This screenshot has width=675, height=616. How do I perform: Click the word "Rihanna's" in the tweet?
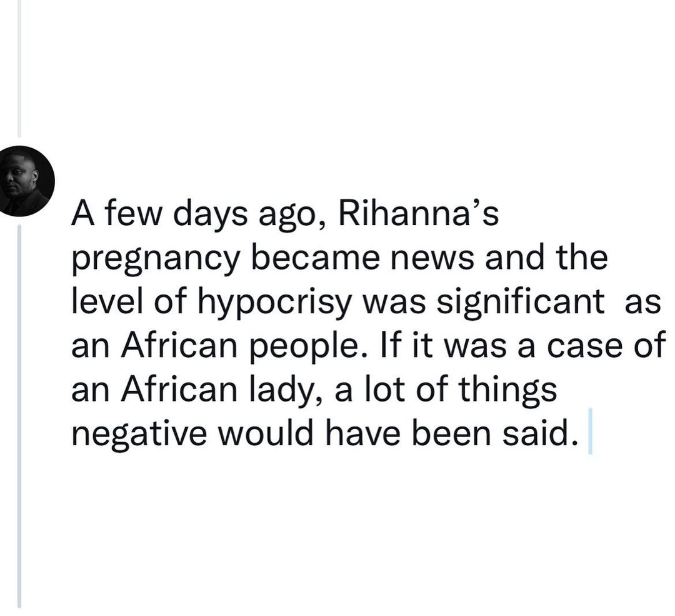(418, 215)
